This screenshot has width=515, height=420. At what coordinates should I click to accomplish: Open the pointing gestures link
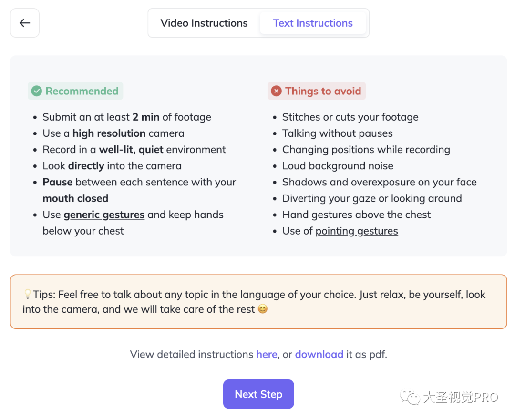[356, 231]
